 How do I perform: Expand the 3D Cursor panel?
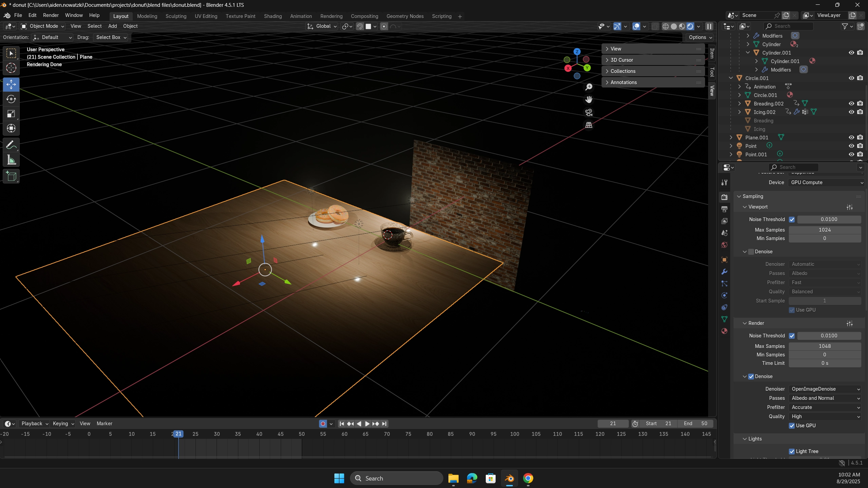(622, 60)
